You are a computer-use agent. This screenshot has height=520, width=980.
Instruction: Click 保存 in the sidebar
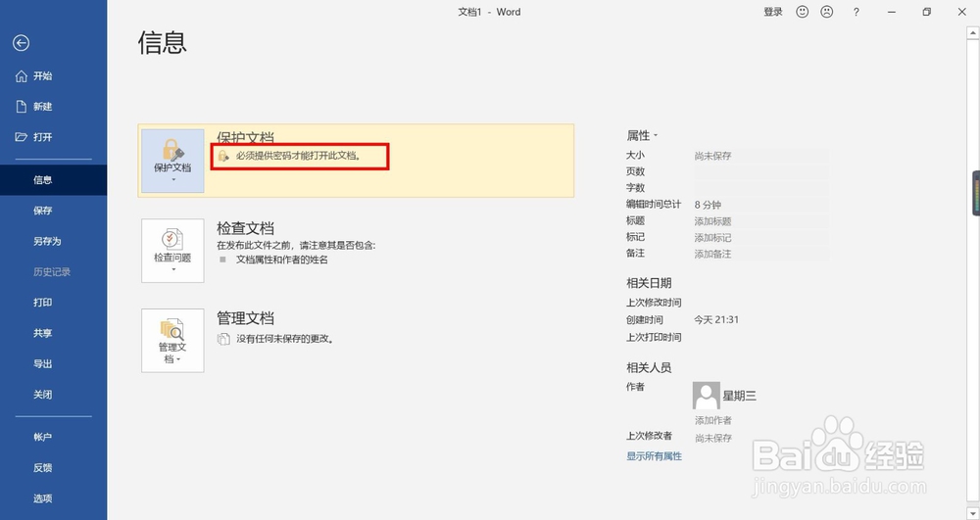click(x=42, y=211)
